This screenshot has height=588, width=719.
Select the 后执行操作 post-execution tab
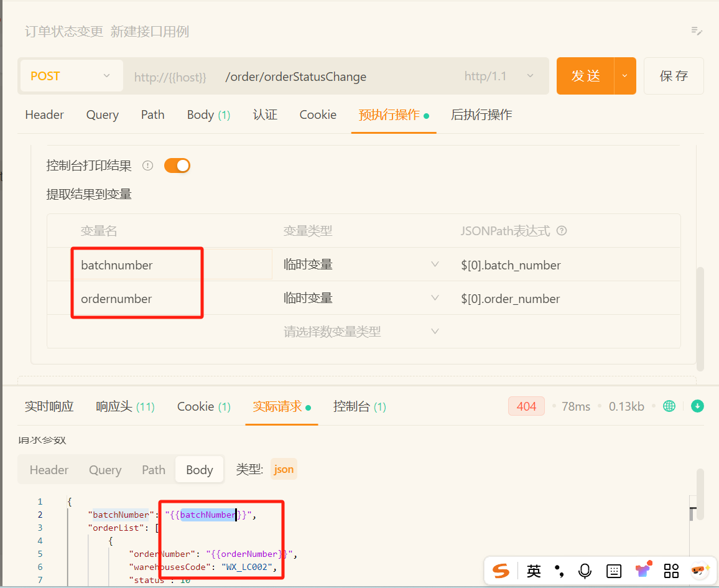(x=481, y=114)
